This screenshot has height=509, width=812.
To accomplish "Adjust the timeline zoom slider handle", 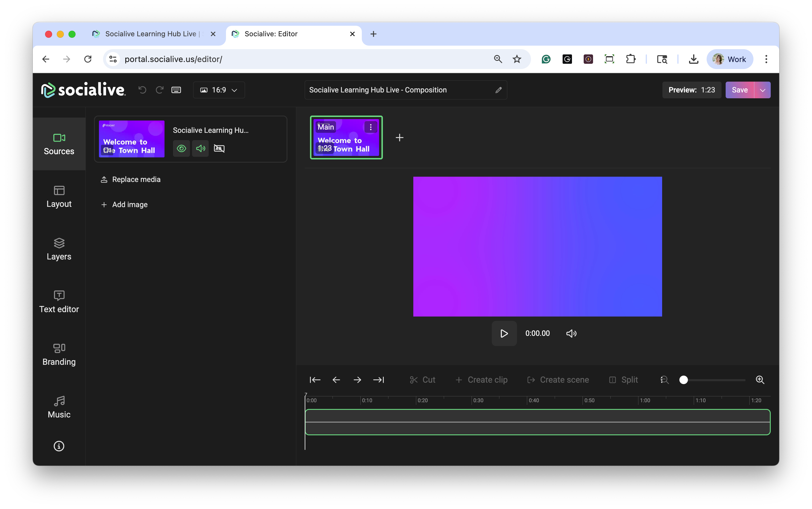I will [x=683, y=380].
